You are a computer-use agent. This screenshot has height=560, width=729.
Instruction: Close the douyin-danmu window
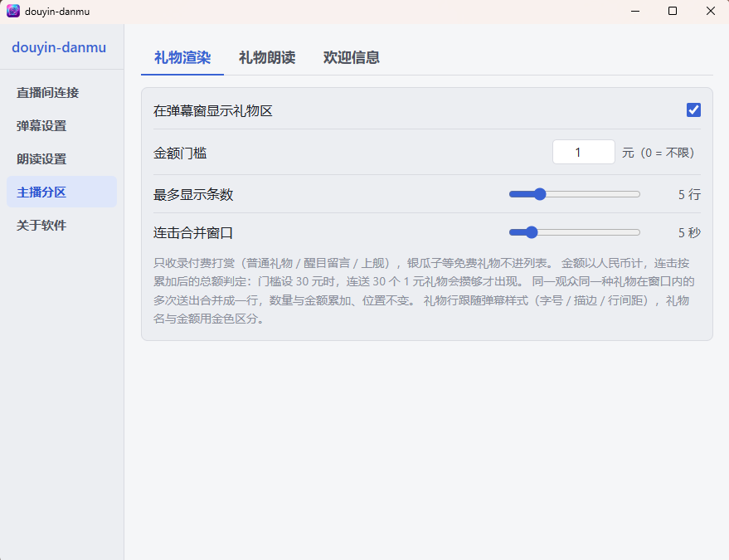pos(711,11)
